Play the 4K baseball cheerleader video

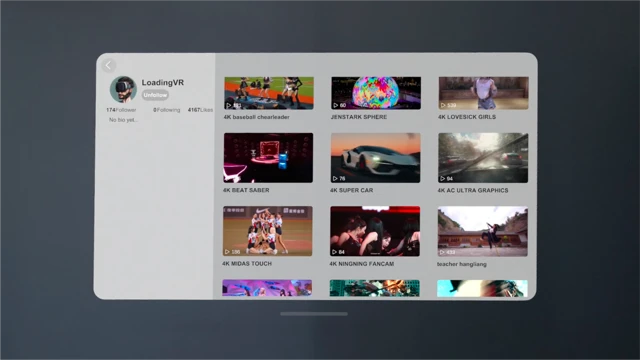pyautogui.click(x=269, y=93)
